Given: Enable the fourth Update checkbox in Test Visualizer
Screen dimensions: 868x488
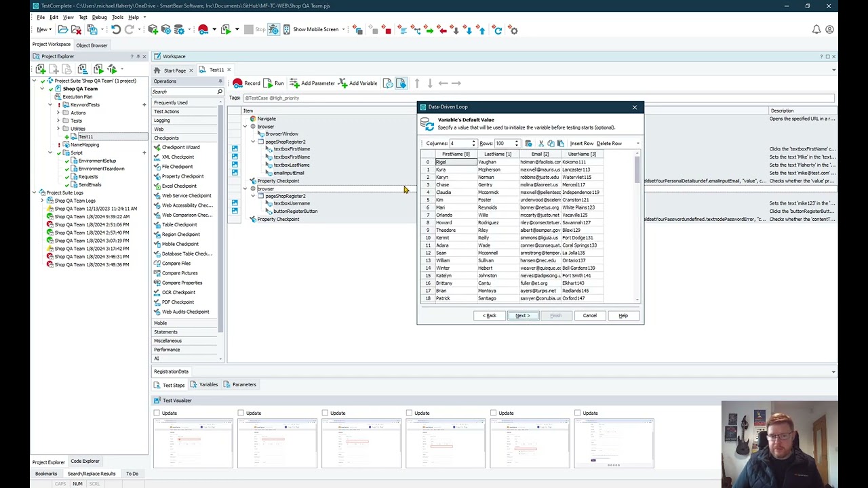Looking at the screenshot, I should tap(409, 413).
